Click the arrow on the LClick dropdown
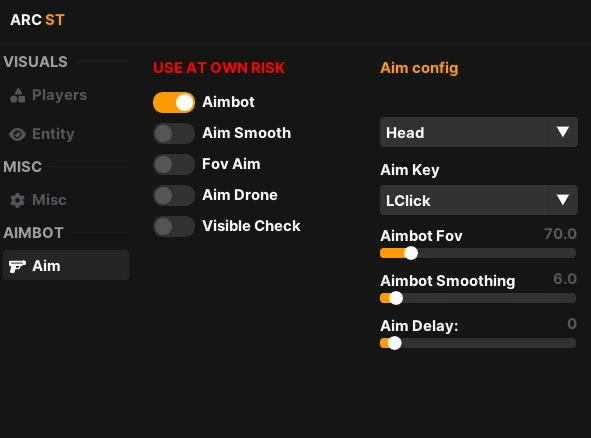Viewport: 591px width, 438px height. [562, 199]
